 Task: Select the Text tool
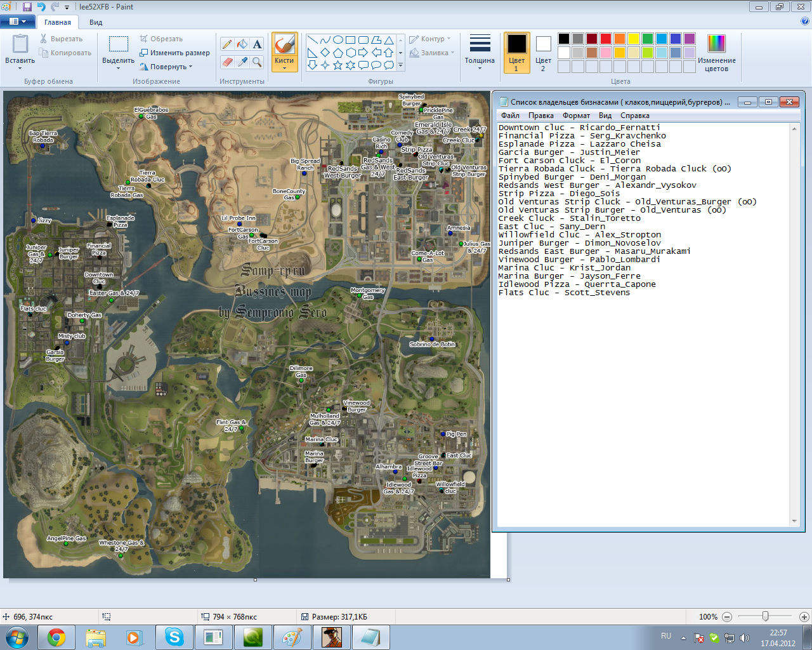[257, 44]
